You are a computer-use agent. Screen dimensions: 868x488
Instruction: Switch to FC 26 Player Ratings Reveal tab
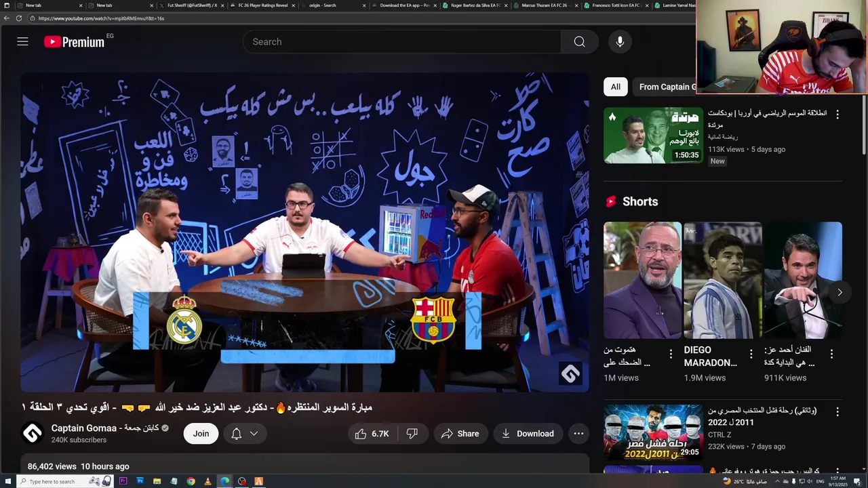(x=263, y=5)
